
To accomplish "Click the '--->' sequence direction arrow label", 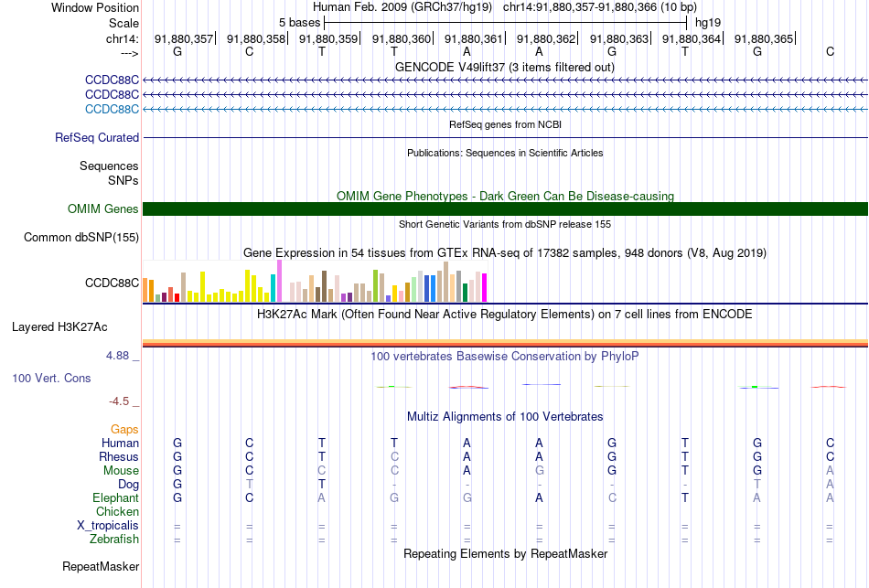I will tap(129, 53).
